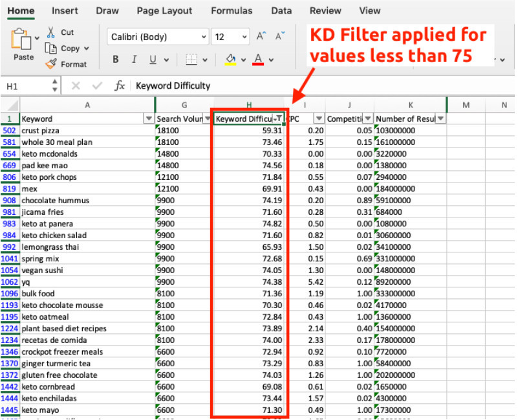Open the Keyword Difficulty filter dropdown
This screenshot has width=518, height=420.
pyautogui.click(x=278, y=118)
